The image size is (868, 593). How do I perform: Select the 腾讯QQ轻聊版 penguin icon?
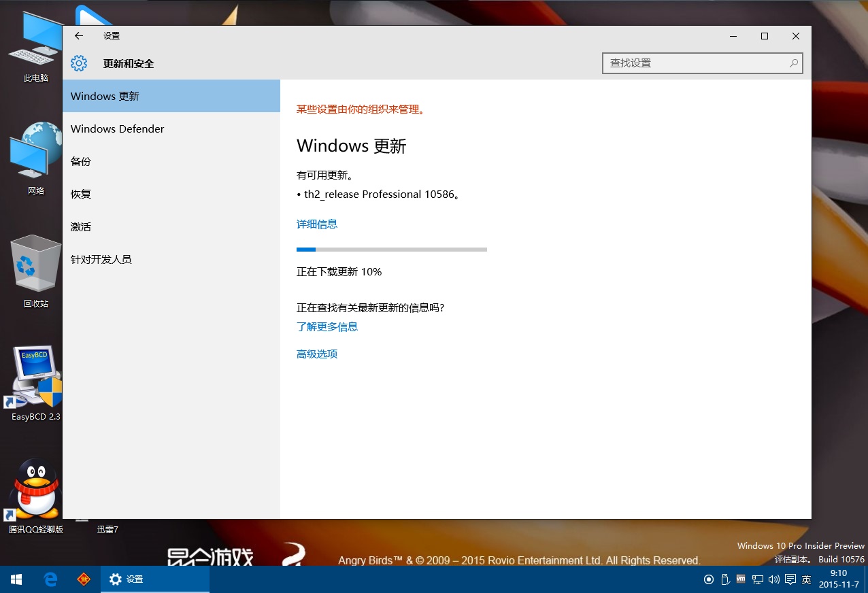[x=35, y=496]
